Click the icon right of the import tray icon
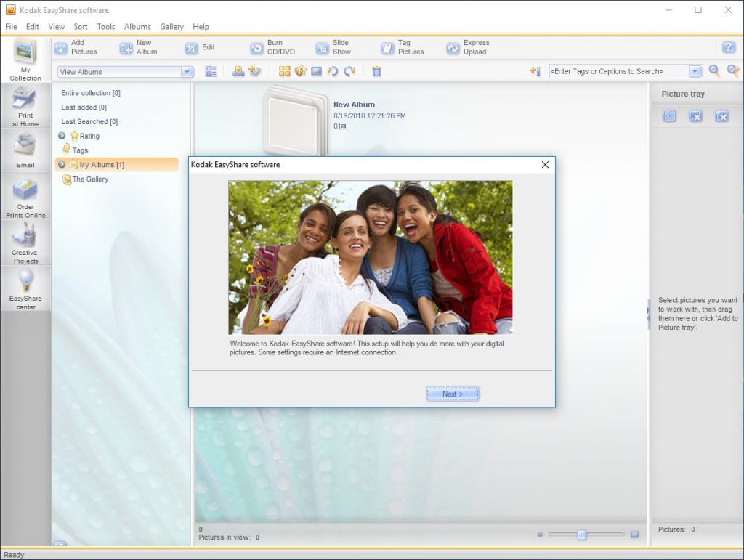Viewport: 744px width, 560px height. [x=255, y=71]
